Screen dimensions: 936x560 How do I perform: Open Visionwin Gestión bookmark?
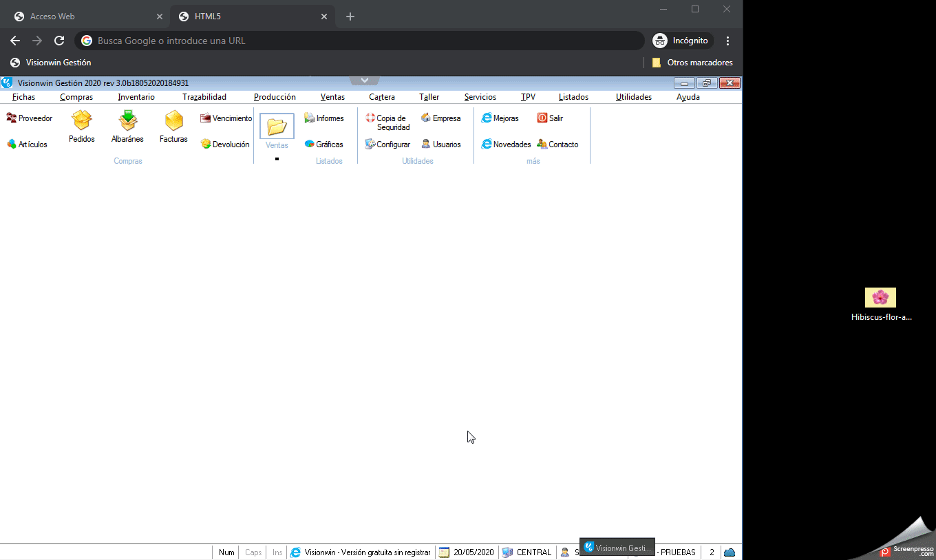[x=51, y=63]
